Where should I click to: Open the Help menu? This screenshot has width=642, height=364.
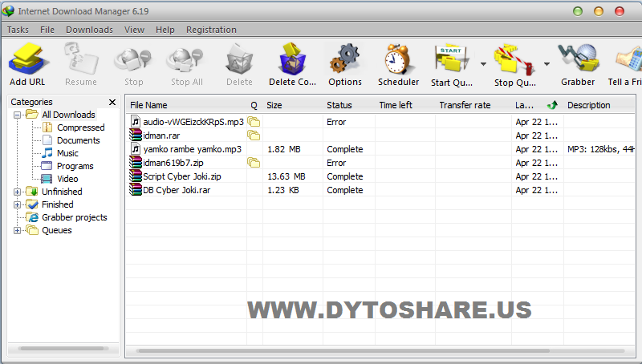point(165,30)
